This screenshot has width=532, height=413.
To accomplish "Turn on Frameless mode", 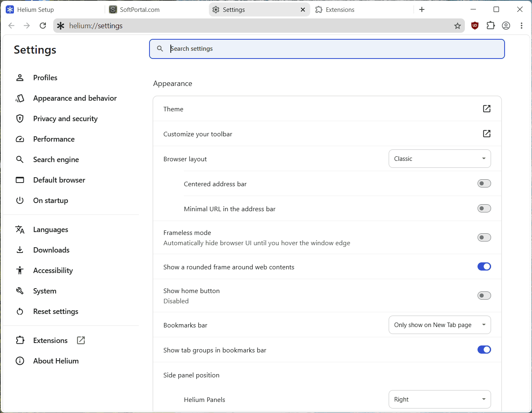I will pos(484,237).
